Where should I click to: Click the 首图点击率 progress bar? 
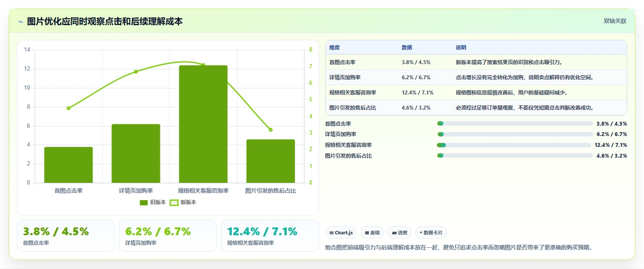[515, 123]
